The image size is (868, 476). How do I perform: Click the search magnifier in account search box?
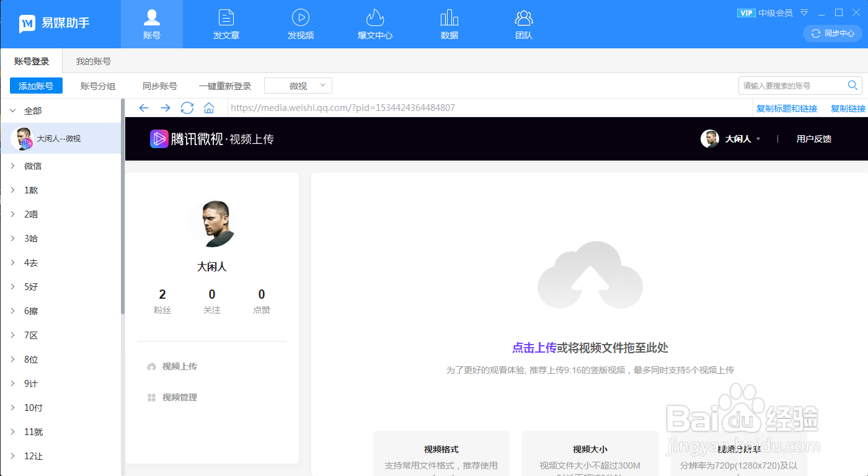click(852, 85)
